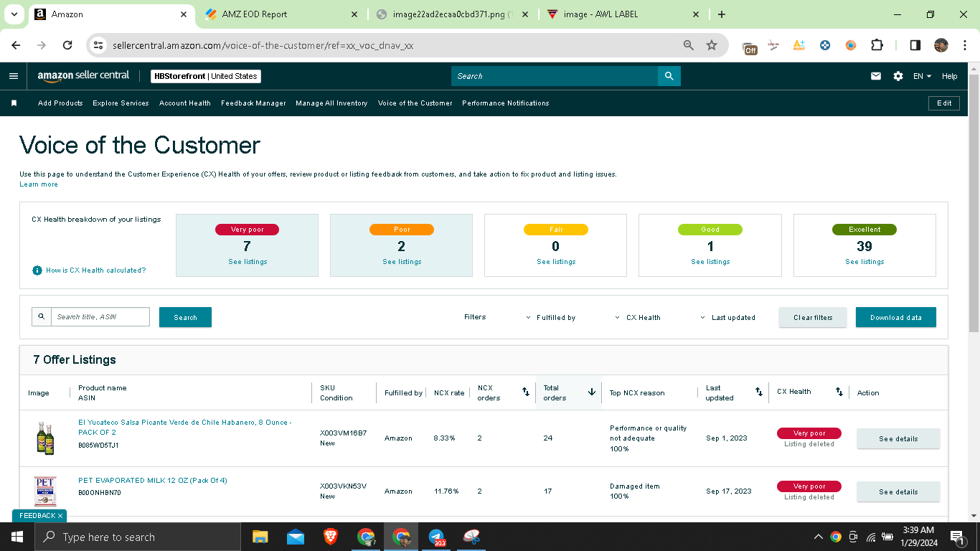Click Download data button
The height and width of the screenshot is (551, 980).
(896, 317)
